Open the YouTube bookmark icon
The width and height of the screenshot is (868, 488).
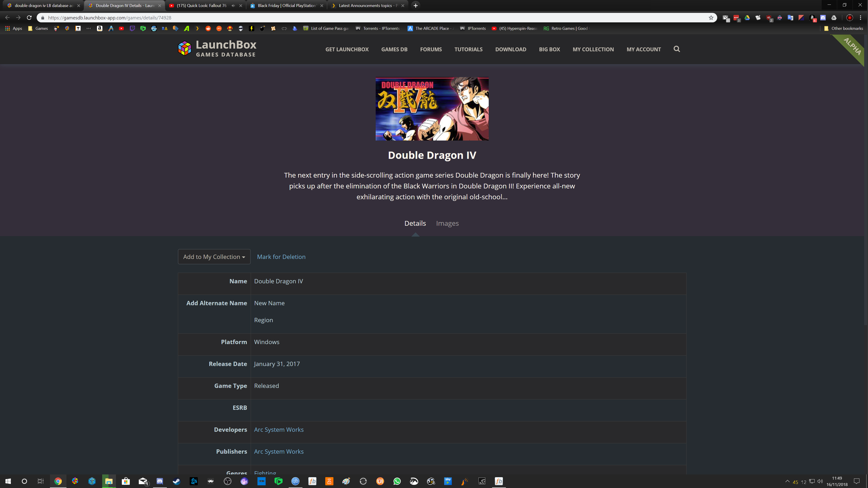coord(121,29)
